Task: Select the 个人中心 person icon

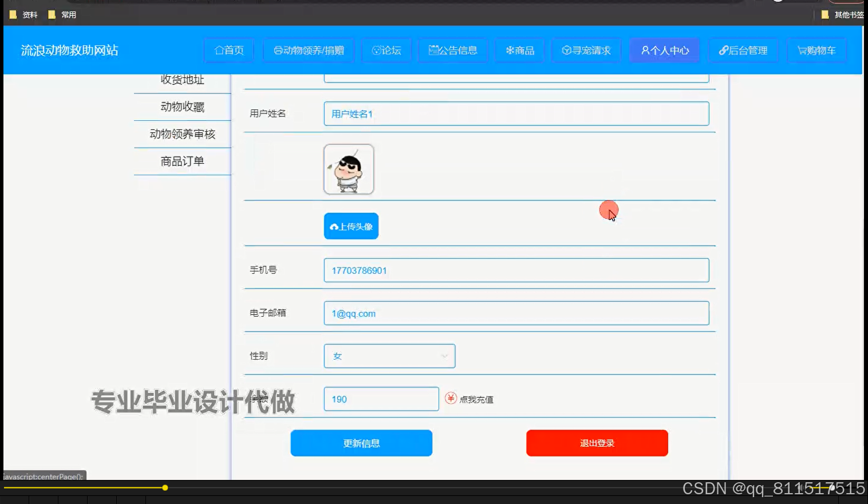Action: click(x=645, y=50)
